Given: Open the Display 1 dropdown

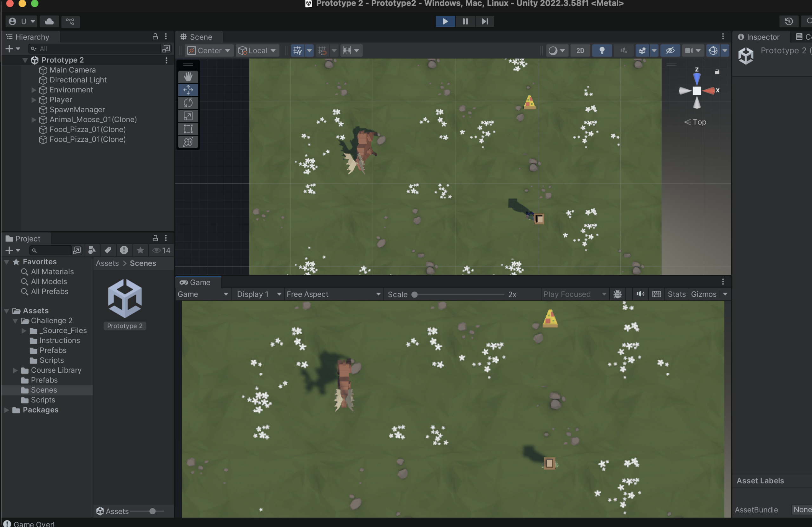Looking at the screenshot, I should pyautogui.click(x=259, y=294).
